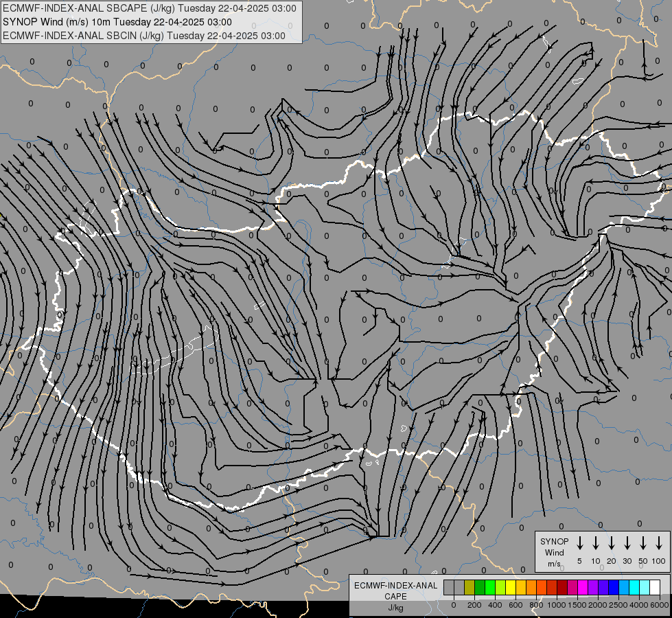Click the SBCAPE title line in header box
This screenshot has height=618, width=672.
coord(150,8)
